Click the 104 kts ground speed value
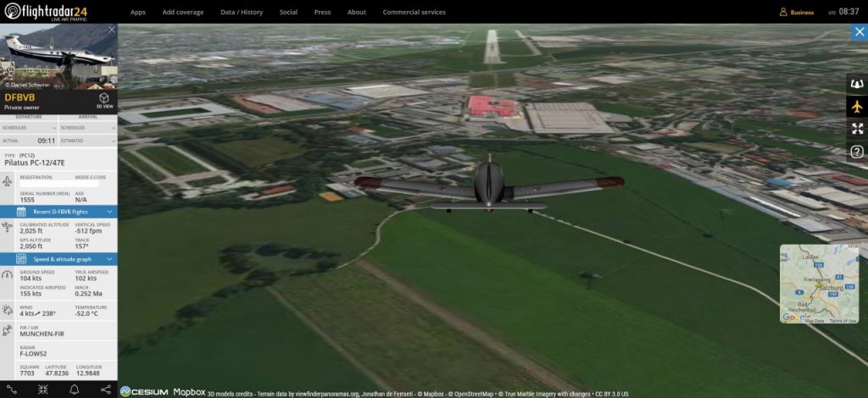This screenshot has width=868, height=398. point(31,278)
